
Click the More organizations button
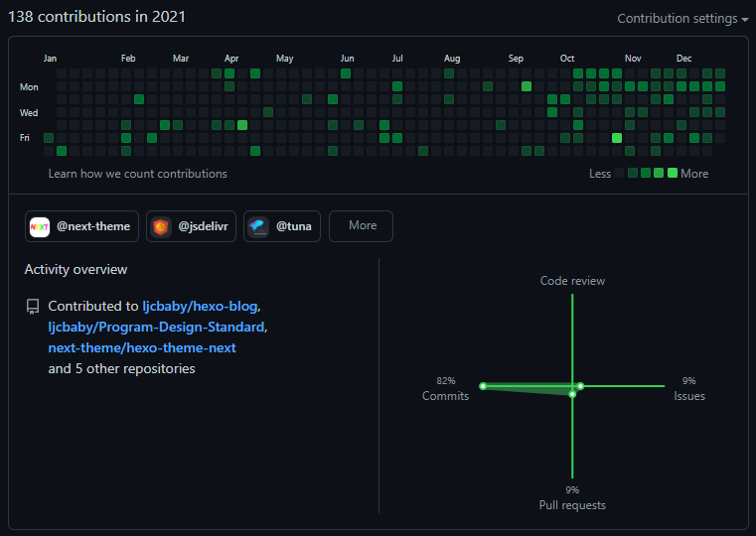click(x=362, y=226)
